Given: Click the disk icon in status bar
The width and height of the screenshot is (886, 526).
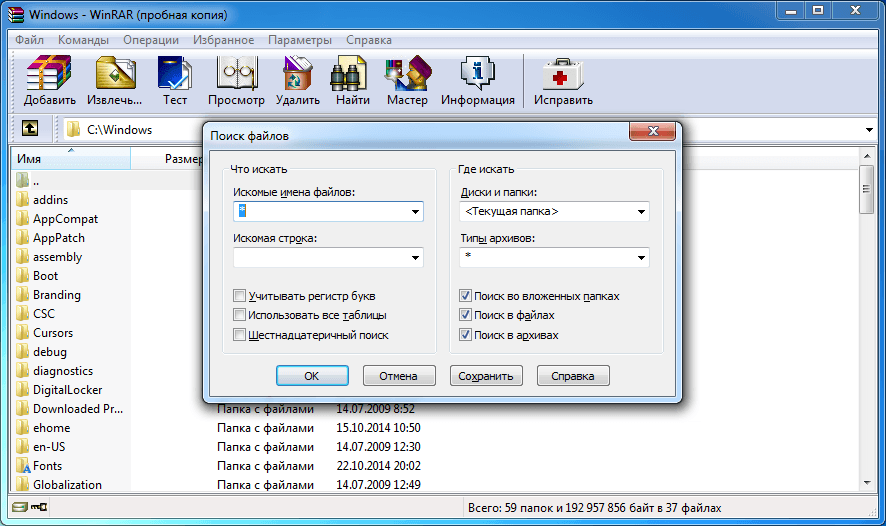Looking at the screenshot, I should point(20,507).
